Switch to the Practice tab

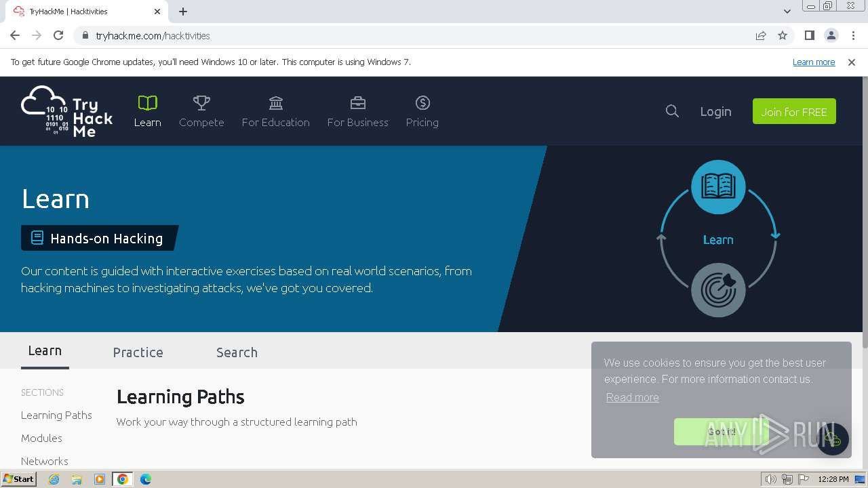(x=138, y=352)
